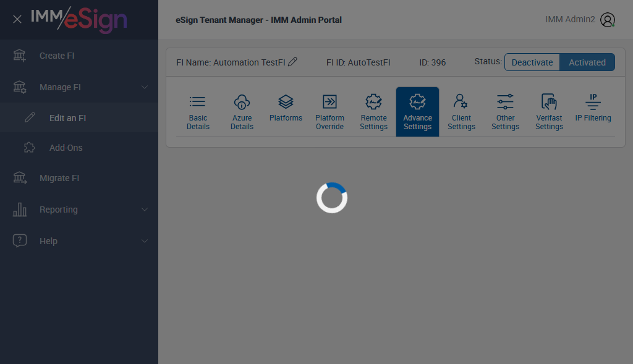Select the Advance Settings tab label

[417, 122]
